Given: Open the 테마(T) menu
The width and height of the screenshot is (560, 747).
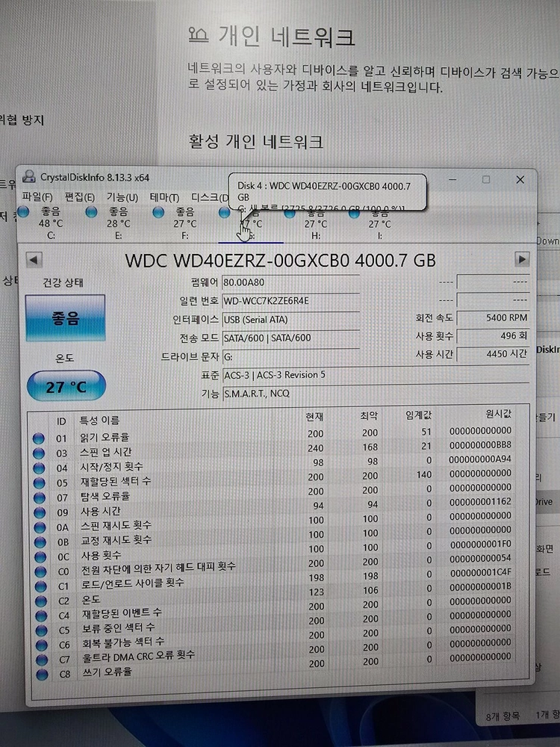Looking at the screenshot, I should [x=164, y=196].
